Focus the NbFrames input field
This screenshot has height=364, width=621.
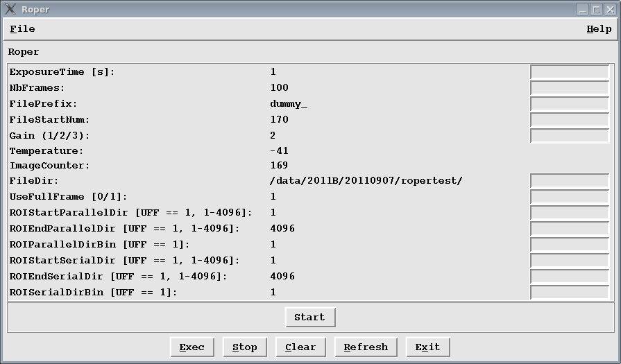coord(570,88)
